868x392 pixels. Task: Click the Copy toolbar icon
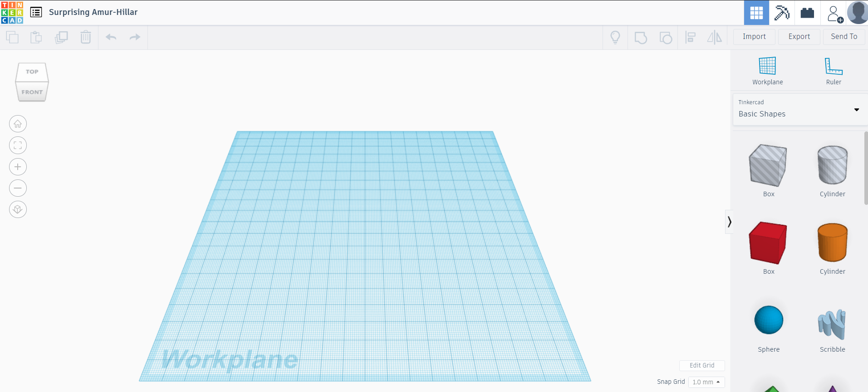point(12,37)
